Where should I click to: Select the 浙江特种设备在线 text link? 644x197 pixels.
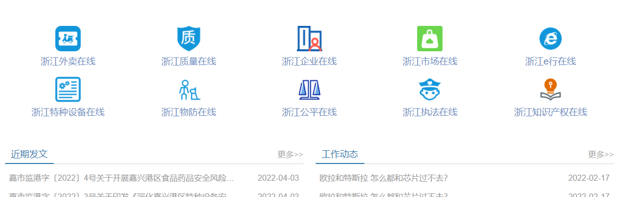[68, 112]
